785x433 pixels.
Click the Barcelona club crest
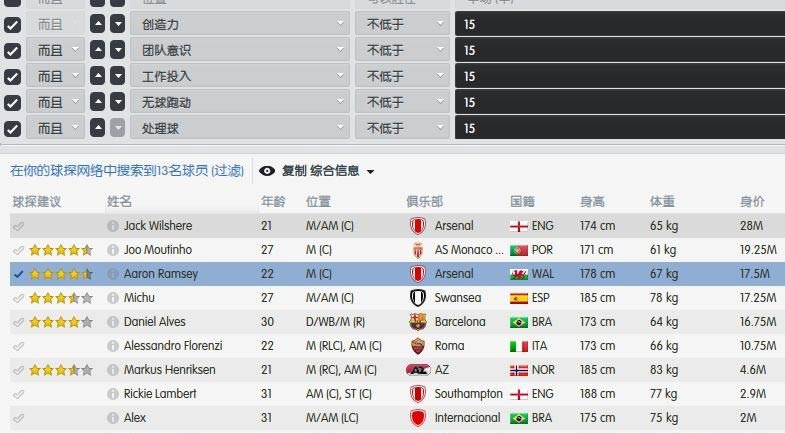tap(418, 322)
